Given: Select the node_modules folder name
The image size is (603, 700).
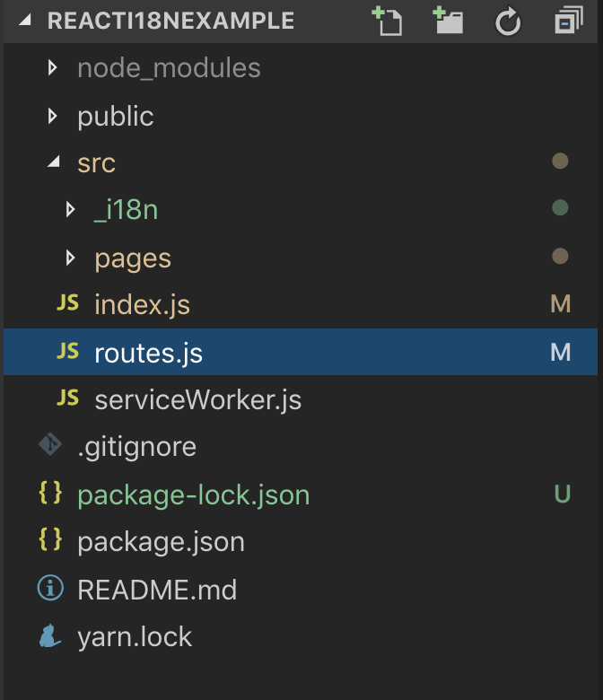Looking at the screenshot, I should 170,69.
